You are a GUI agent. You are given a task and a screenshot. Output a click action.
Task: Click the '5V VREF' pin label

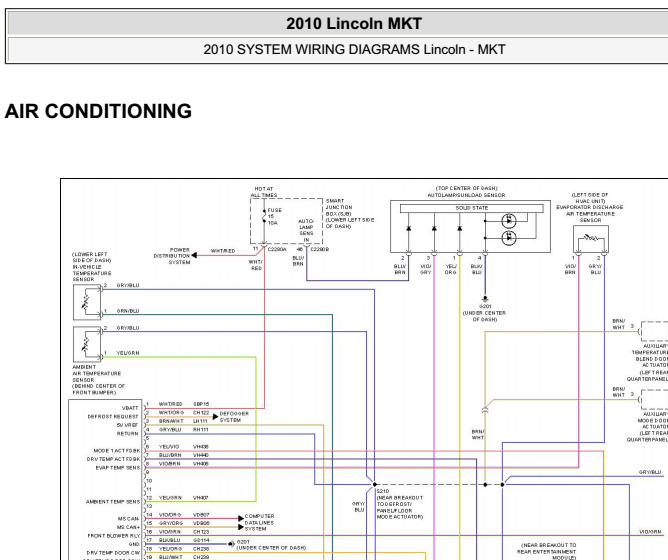tap(127, 425)
